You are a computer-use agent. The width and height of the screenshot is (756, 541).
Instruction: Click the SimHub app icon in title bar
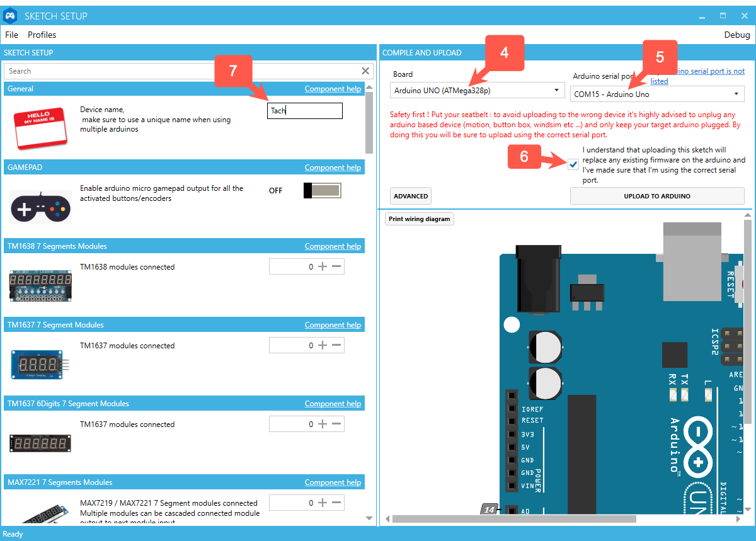click(x=10, y=16)
